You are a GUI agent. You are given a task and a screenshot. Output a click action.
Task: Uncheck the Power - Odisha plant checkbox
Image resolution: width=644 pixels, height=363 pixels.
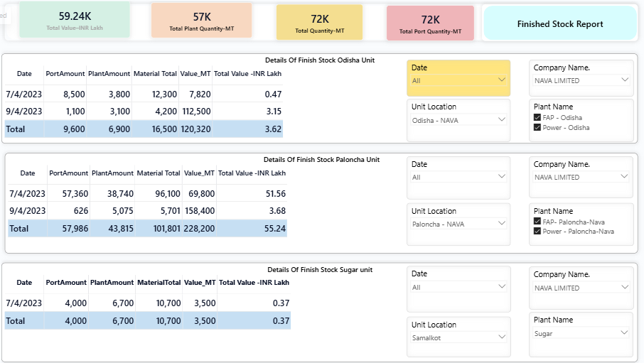(537, 128)
